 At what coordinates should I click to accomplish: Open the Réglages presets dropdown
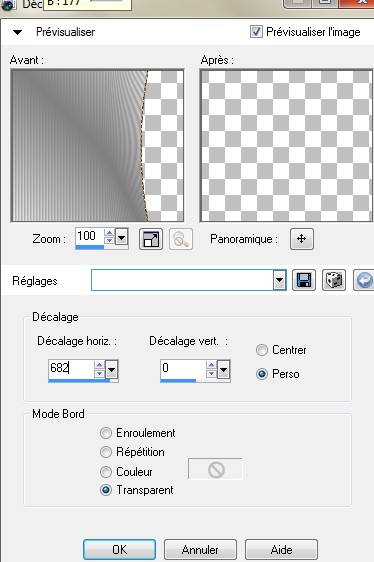point(279,280)
